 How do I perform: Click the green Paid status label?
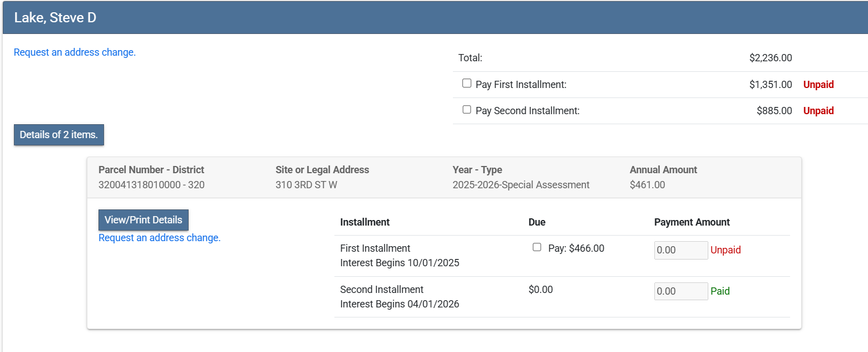720,291
